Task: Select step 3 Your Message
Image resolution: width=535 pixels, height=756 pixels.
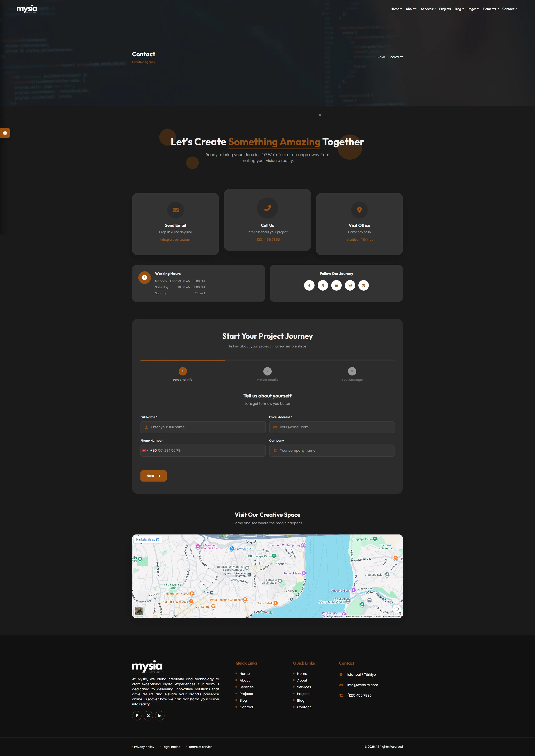Action: pos(352,374)
